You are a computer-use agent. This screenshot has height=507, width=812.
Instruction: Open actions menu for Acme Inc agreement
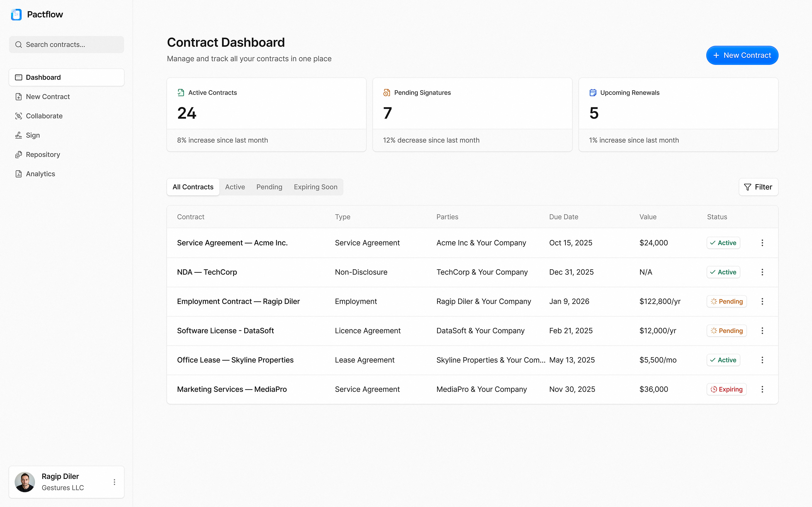(762, 243)
